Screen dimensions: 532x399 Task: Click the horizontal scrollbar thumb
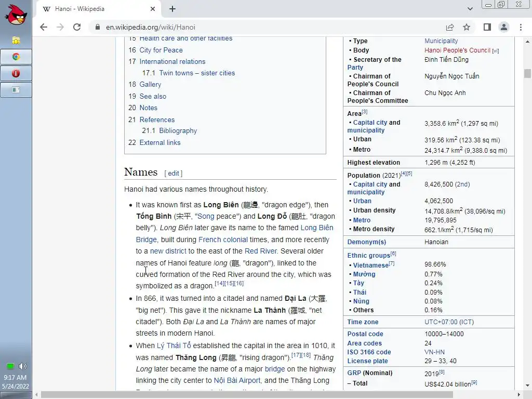tap(247, 395)
